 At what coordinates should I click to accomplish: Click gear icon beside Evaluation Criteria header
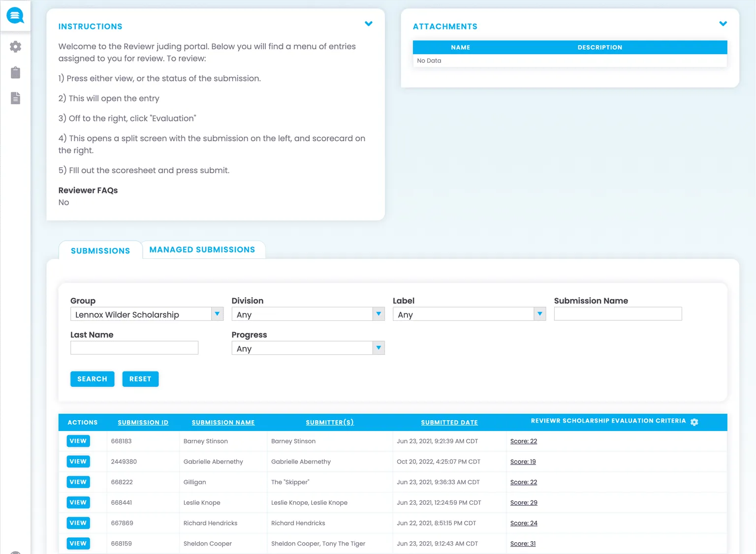[x=694, y=422]
